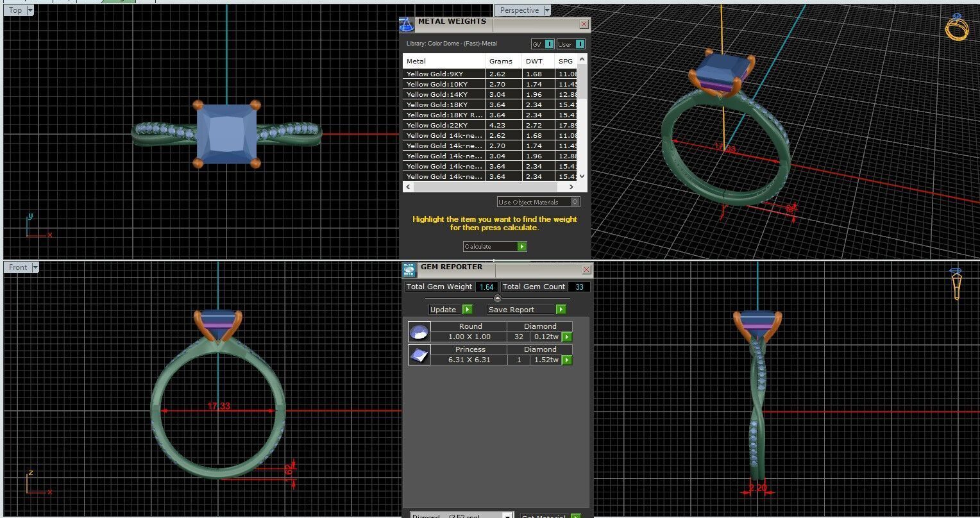The width and height of the screenshot is (980, 518).
Task: Click the green arrow beside Calculate
Action: pyautogui.click(x=521, y=247)
